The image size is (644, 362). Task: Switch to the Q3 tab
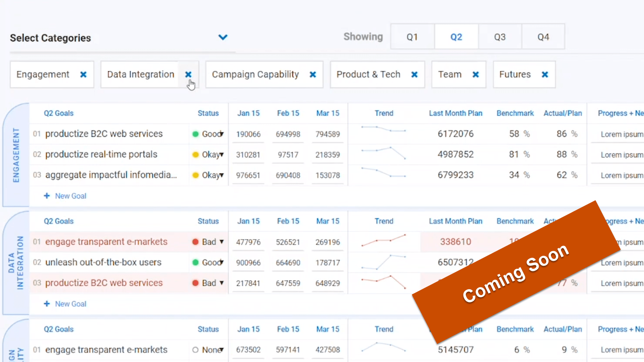coord(499,36)
